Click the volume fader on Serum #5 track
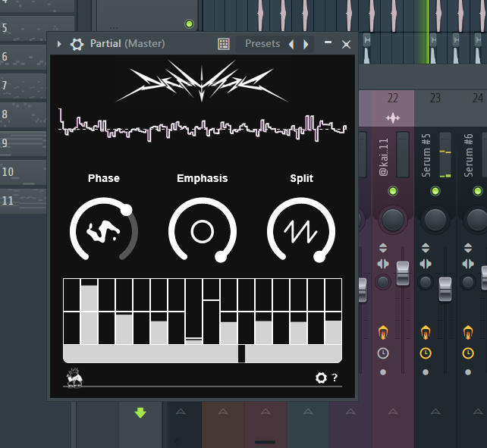The width and height of the screenshot is (487, 448). pyautogui.click(x=445, y=289)
